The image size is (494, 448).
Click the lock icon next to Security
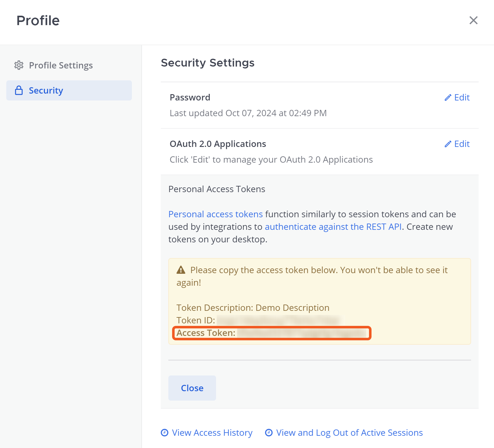pyautogui.click(x=19, y=90)
